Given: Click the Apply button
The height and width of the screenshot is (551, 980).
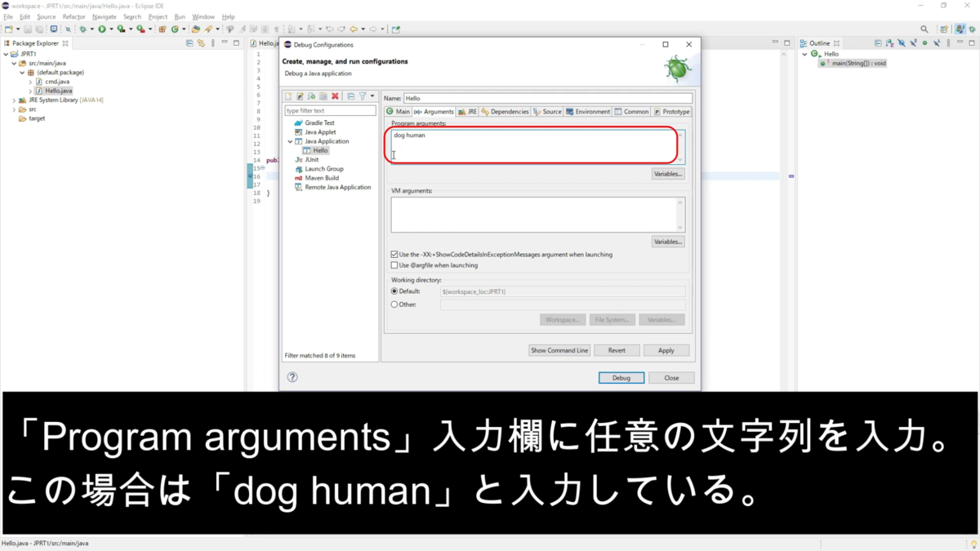Looking at the screenshot, I should tap(666, 350).
